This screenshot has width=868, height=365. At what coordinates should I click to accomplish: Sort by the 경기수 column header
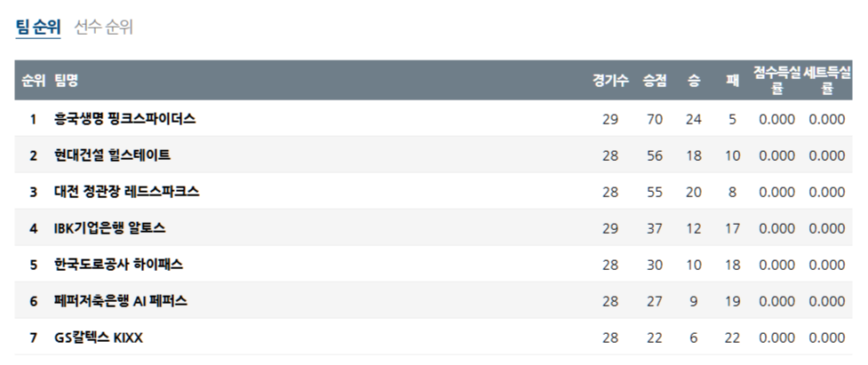tap(610, 81)
